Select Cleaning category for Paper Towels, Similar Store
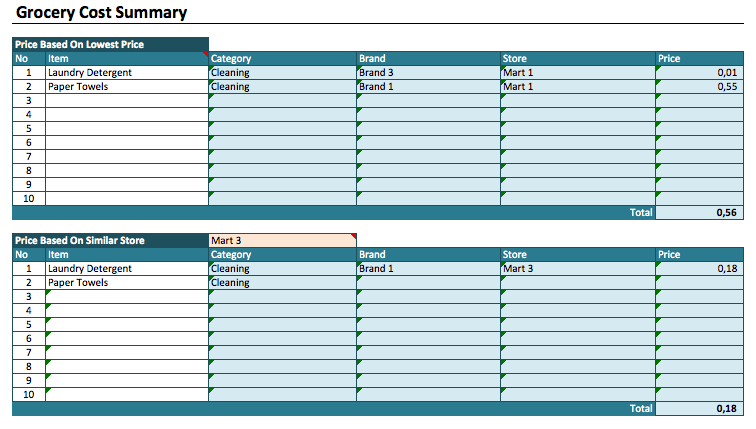Image resolution: width=756 pixels, height=429 pixels. pyautogui.click(x=283, y=283)
